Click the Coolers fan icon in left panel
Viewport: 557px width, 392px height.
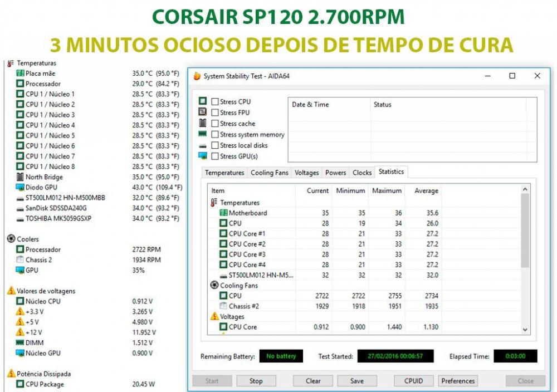11,239
